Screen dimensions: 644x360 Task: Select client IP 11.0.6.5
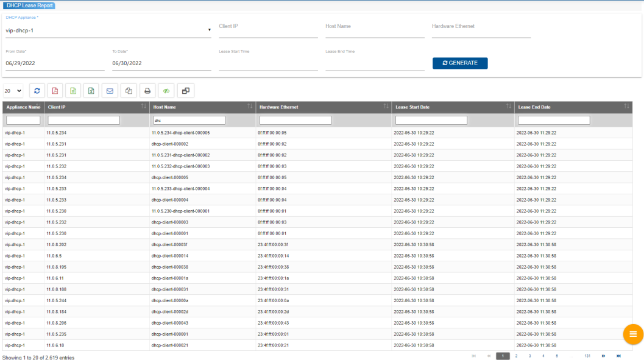(54, 256)
